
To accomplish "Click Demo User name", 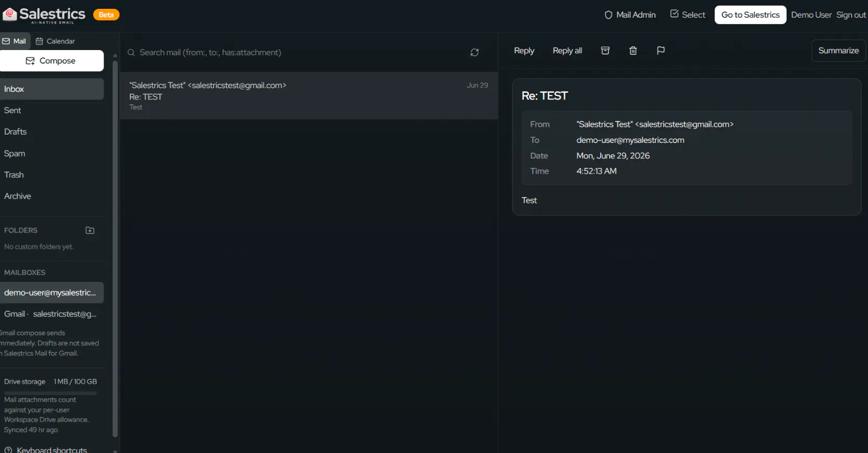I will [811, 15].
